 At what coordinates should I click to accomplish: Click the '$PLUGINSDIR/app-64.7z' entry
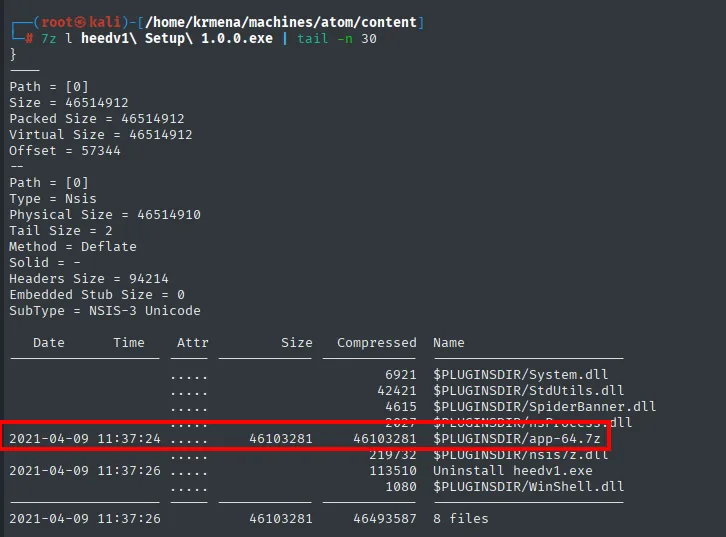pyautogui.click(x=517, y=438)
